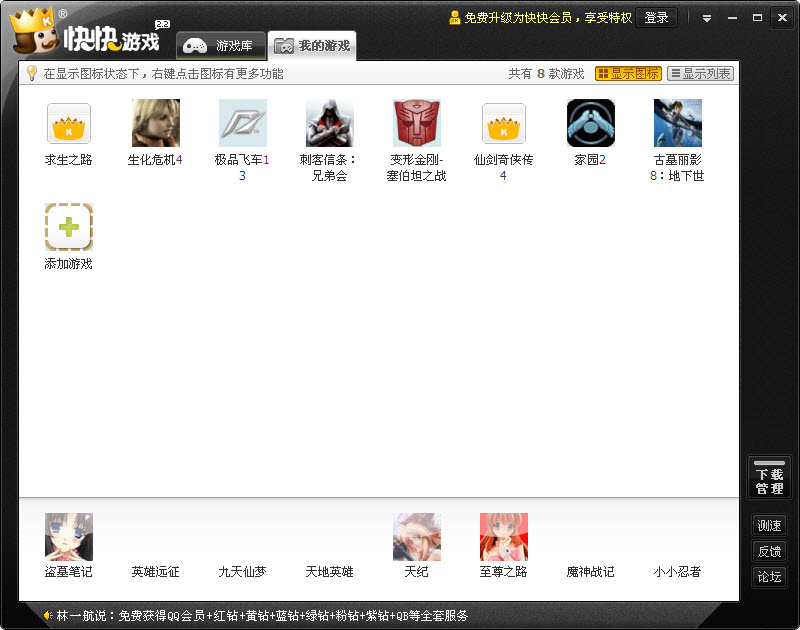Click the speaker announcement icon in status bar
Image resolution: width=800 pixels, height=630 pixels.
click(x=48, y=616)
